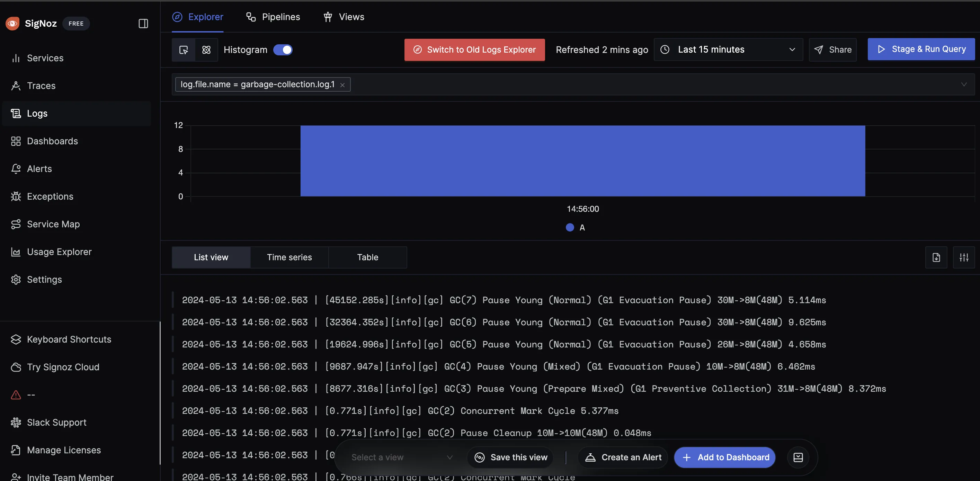This screenshot has height=481, width=980.
Task: Select the Table view tab
Action: click(x=367, y=257)
